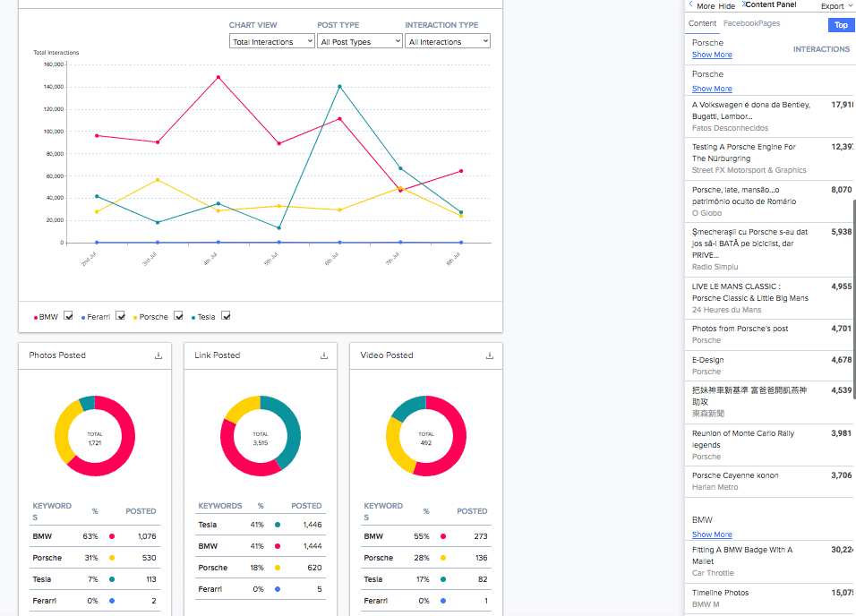The image size is (856, 616).
Task: Click Hide next to More
Action: [726, 5]
